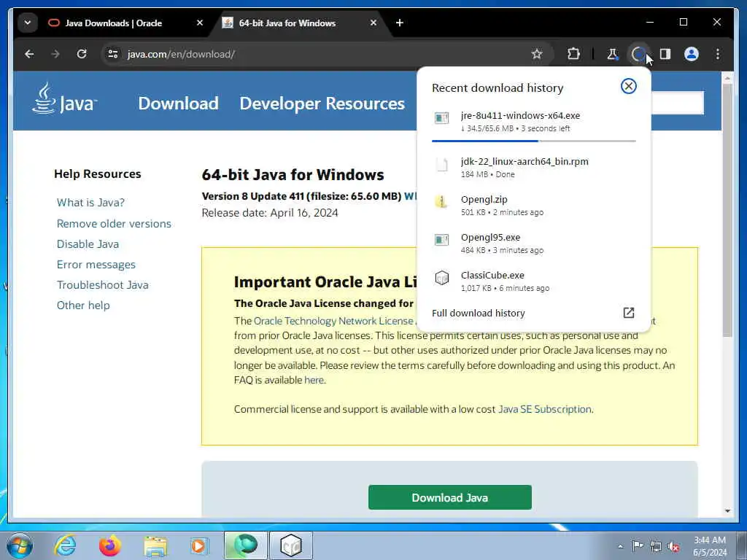This screenshot has height=560, width=747.
Task: Click the network tray icon
Action: coord(656,546)
